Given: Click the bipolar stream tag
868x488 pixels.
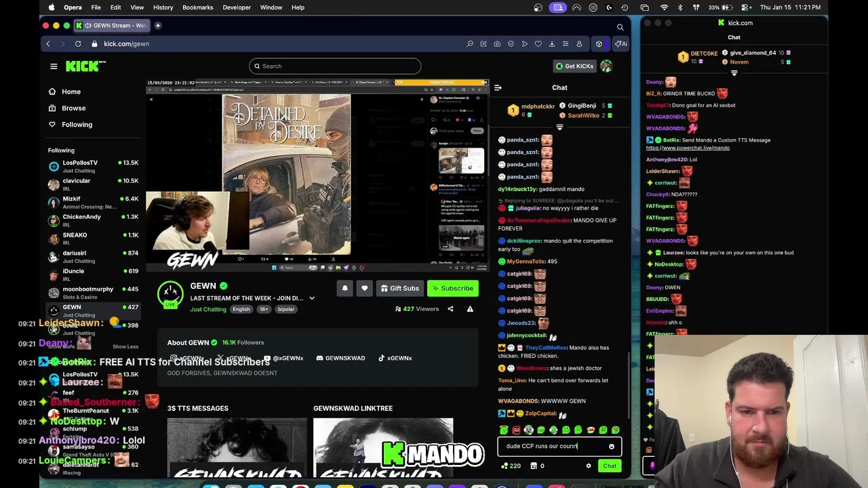Looking at the screenshot, I should pyautogui.click(x=286, y=309).
